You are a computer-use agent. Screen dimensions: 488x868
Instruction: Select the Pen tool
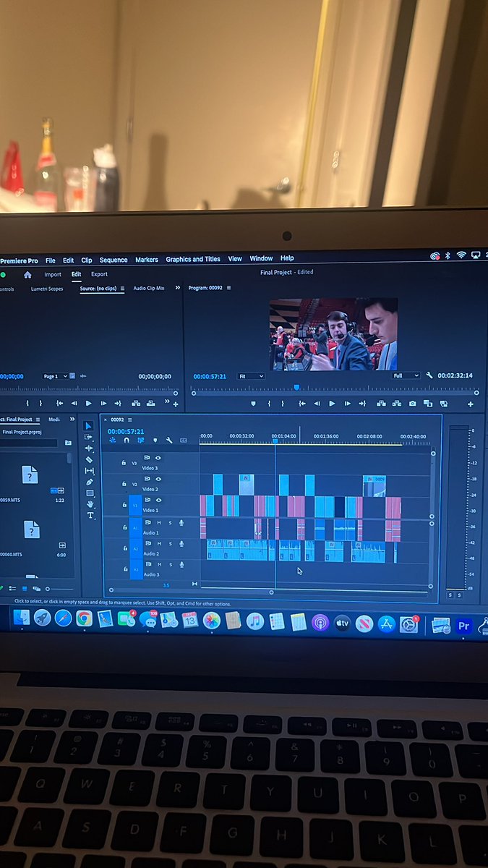pos(90,482)
